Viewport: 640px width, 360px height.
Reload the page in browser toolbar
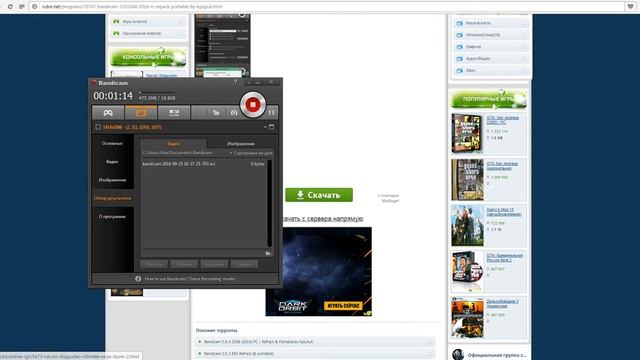click(x=10, y=7)
